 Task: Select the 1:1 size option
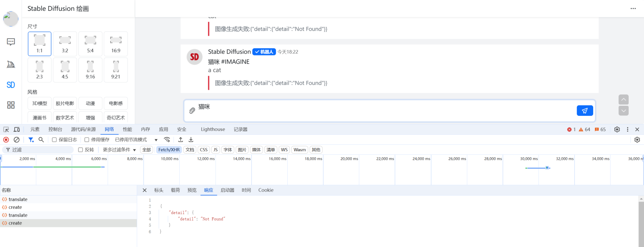click(x=39, y=44)
